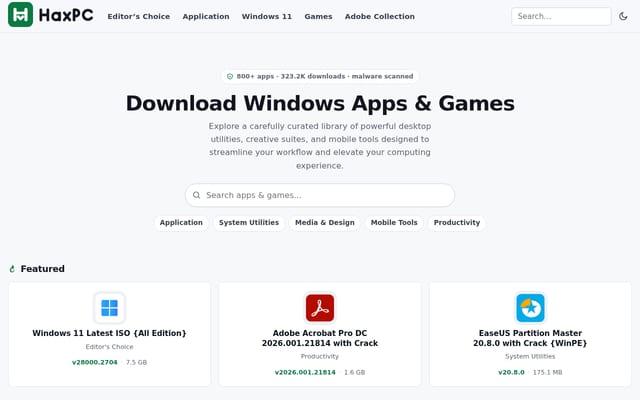Click version v28000.2704 text
This screenshot has width=640, height=400.
point(95,362)
